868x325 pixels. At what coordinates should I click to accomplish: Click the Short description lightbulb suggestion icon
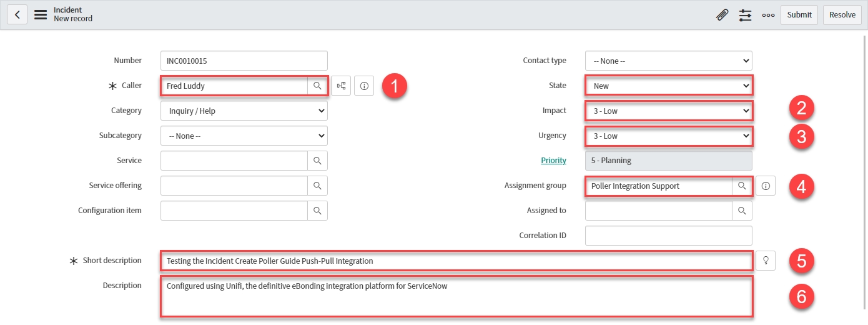[x=766, y=261]
